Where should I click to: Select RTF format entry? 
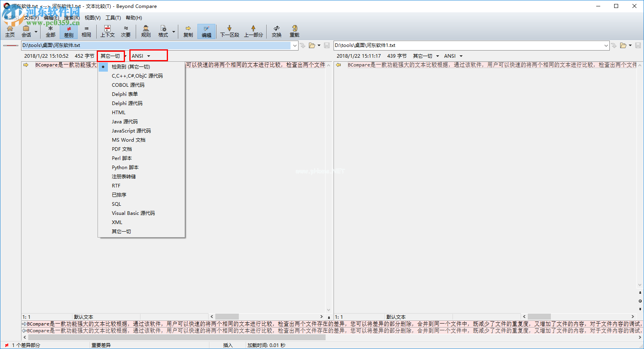tap(141, 186)
